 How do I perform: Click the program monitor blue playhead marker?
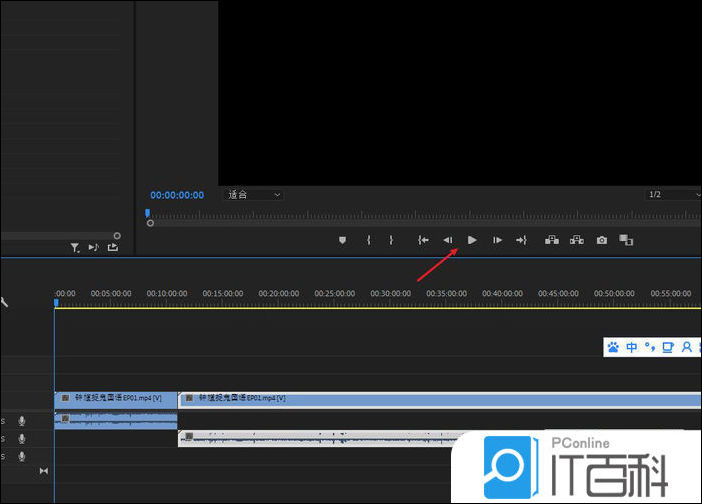(147, 213)
